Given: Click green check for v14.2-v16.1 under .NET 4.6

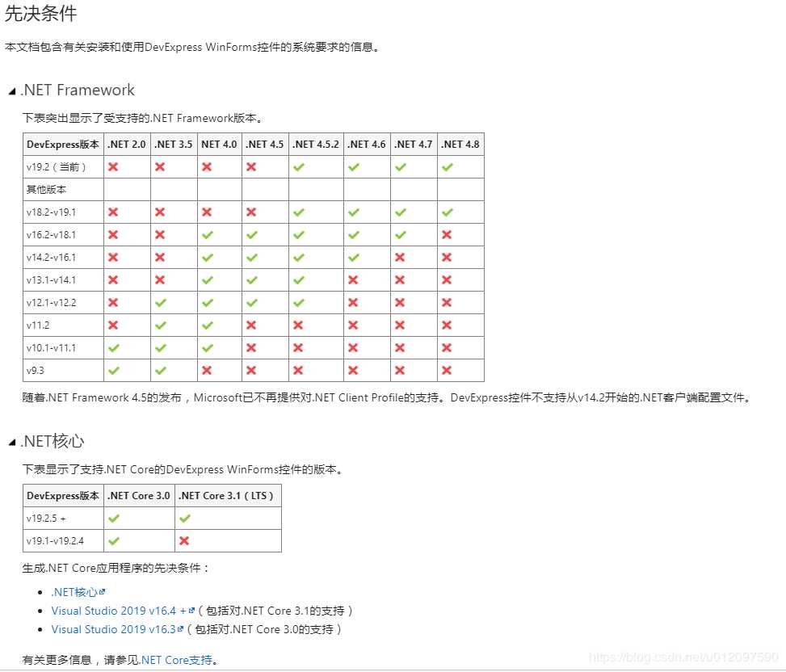Looking at the screenshot, I should (x=354, y=257).
